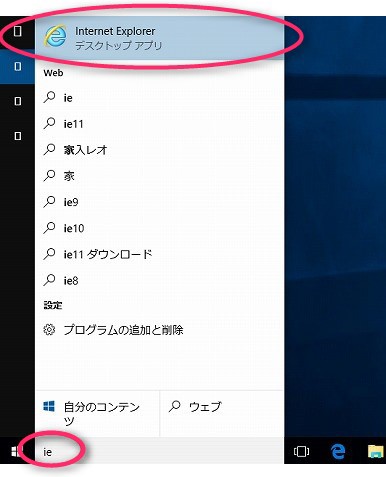
Task: Select the "ie9" search suggestion
Action: tap(159, 202)
